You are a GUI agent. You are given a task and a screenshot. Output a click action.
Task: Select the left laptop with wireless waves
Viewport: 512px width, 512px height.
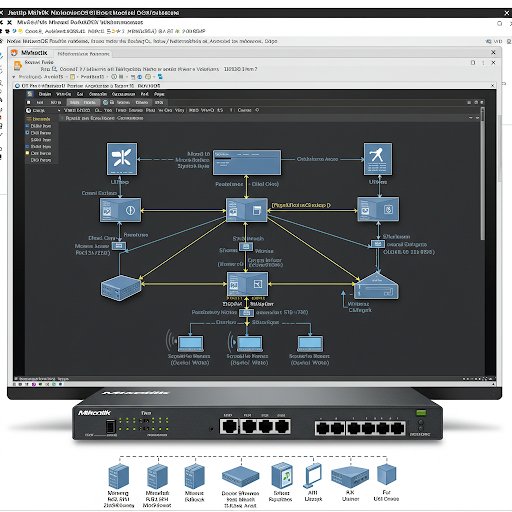coord(190,344)
